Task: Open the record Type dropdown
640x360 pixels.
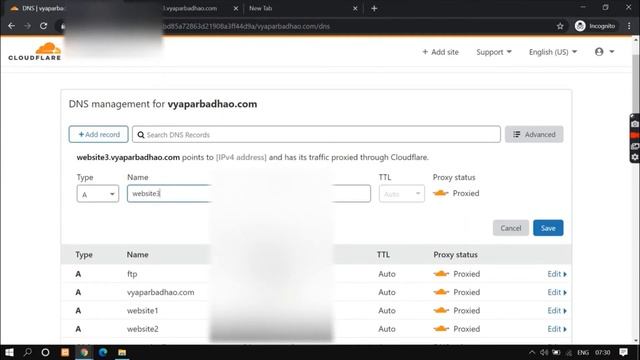Action: point(98,194)
